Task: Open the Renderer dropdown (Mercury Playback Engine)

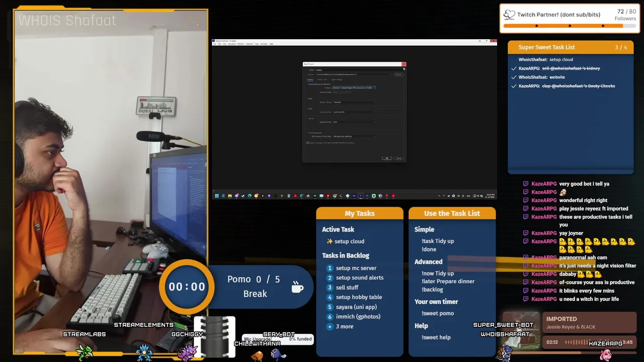Action: (354, 87)
